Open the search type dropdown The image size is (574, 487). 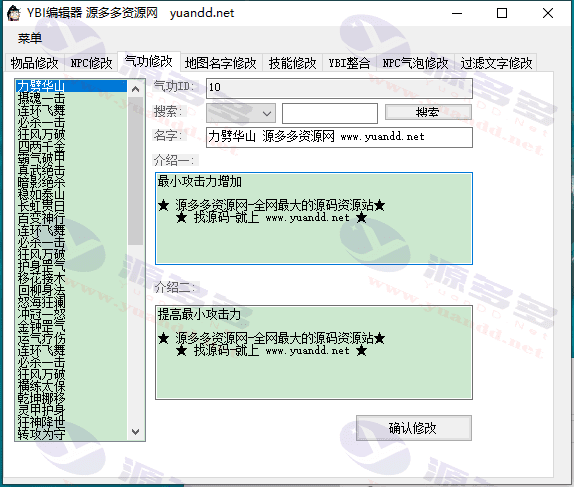[x=241, y=113]
